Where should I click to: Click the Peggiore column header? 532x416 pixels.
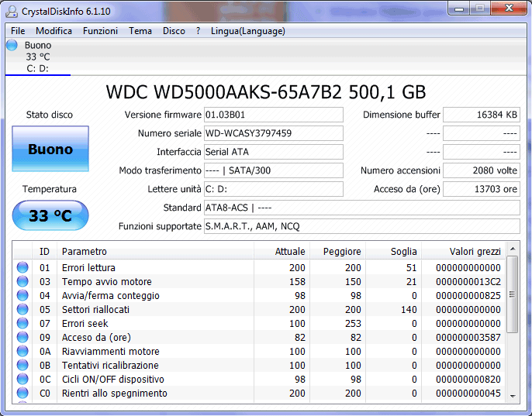coord(337,251)
